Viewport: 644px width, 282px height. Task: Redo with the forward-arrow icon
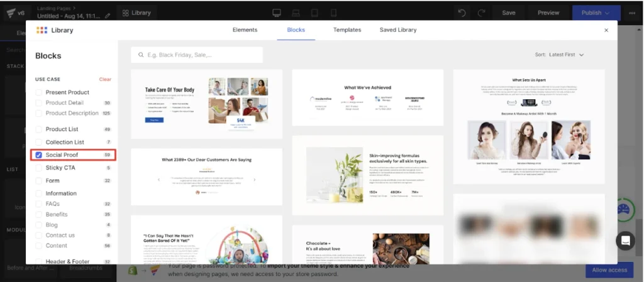click(x=481, y=13)
